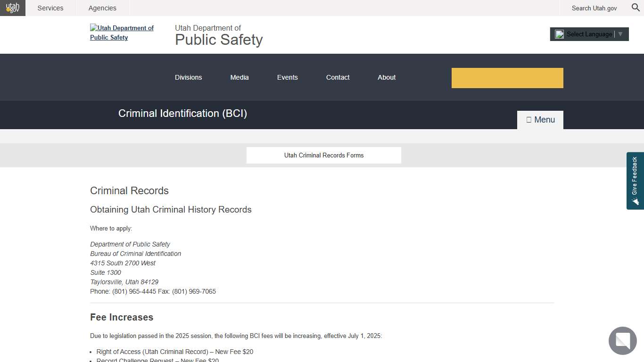Screen dimensions: 644x362
Task: Select the Contact navigation link
Action: pos(338,77)
